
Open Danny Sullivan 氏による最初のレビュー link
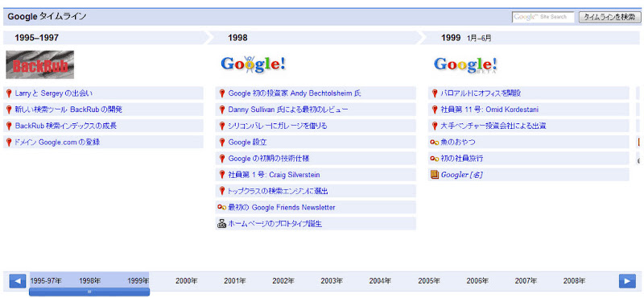click(x=288, y=110)
